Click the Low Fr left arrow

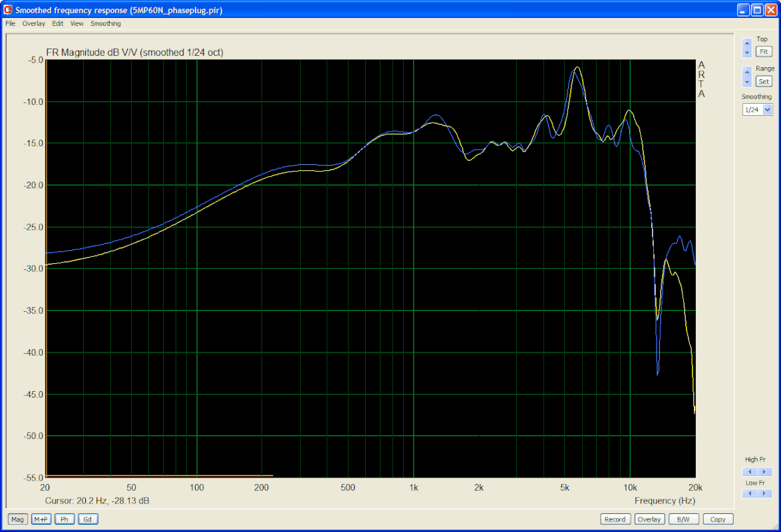coord(750,493)
